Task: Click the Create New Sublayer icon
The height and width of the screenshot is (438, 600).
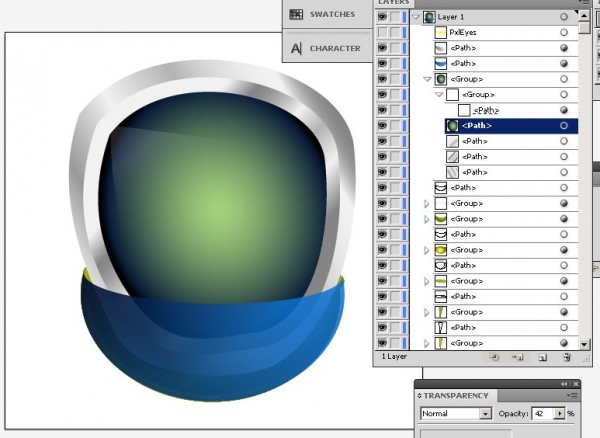Action: point(517,357)
